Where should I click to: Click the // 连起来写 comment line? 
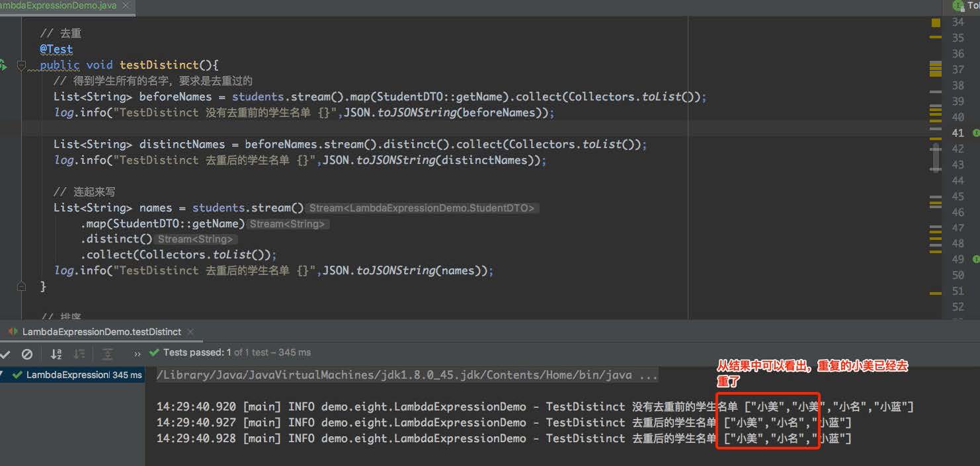click(x=85, y=192)
